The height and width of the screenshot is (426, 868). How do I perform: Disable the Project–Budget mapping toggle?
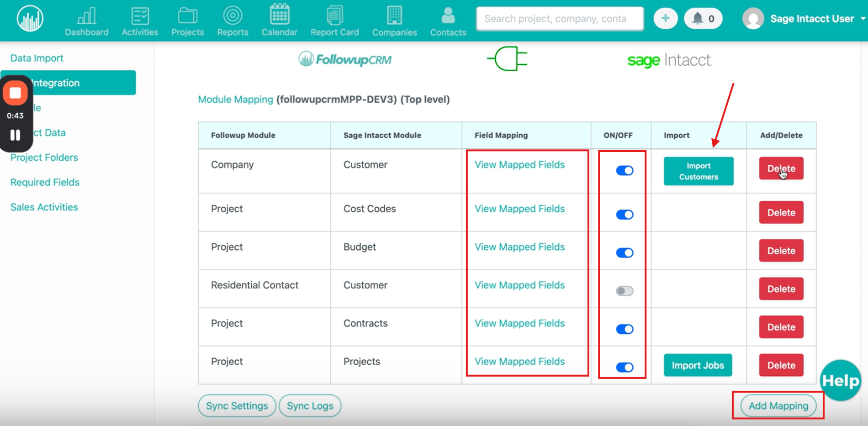625,253
